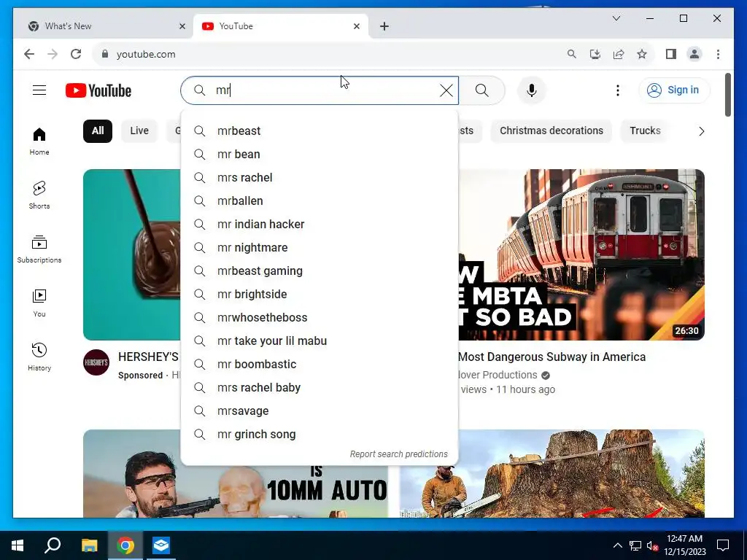Click the Sign in button

(674, 90)
